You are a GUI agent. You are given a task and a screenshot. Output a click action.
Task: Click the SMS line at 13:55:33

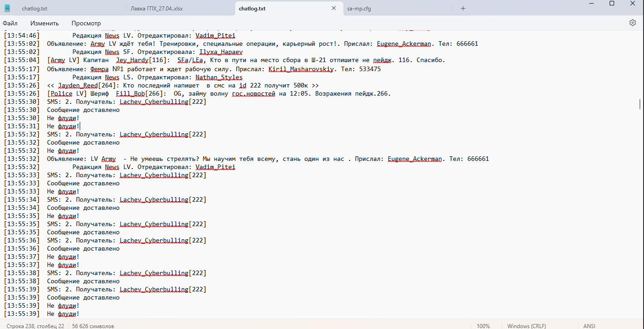(x=127, y=175)
